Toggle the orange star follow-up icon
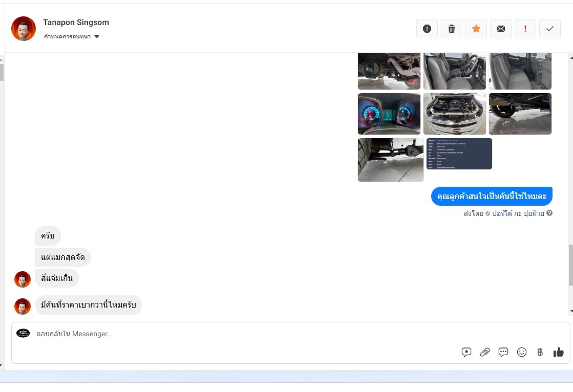573x392 pixels. (476, 29)
